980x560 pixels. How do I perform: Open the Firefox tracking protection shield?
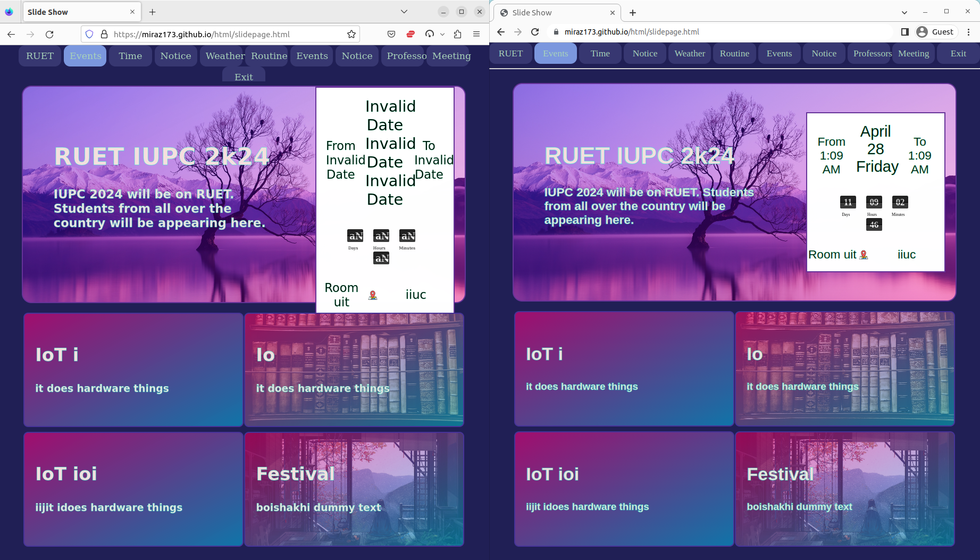pyautogui.click(x=89, y=34)
